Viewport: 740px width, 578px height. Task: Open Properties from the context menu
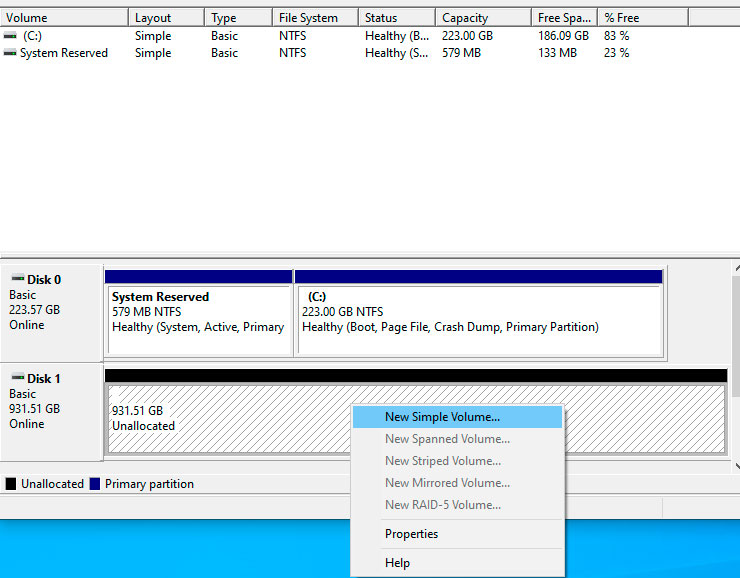click(x=457, y=534)
